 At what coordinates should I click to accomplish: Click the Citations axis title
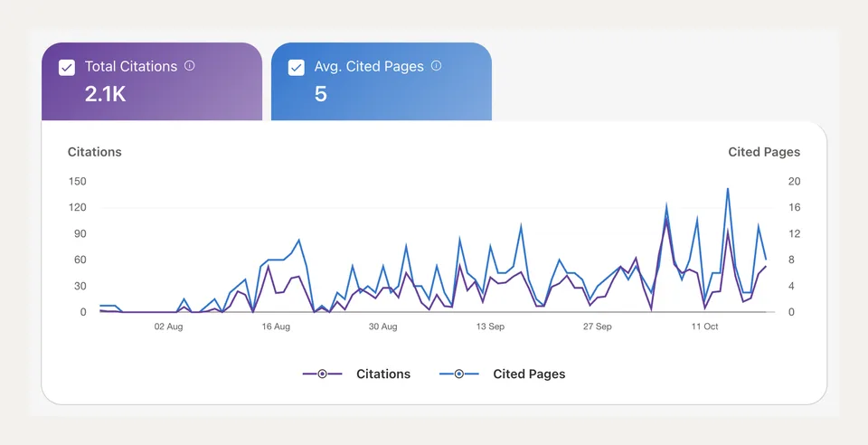click(95, 152)
